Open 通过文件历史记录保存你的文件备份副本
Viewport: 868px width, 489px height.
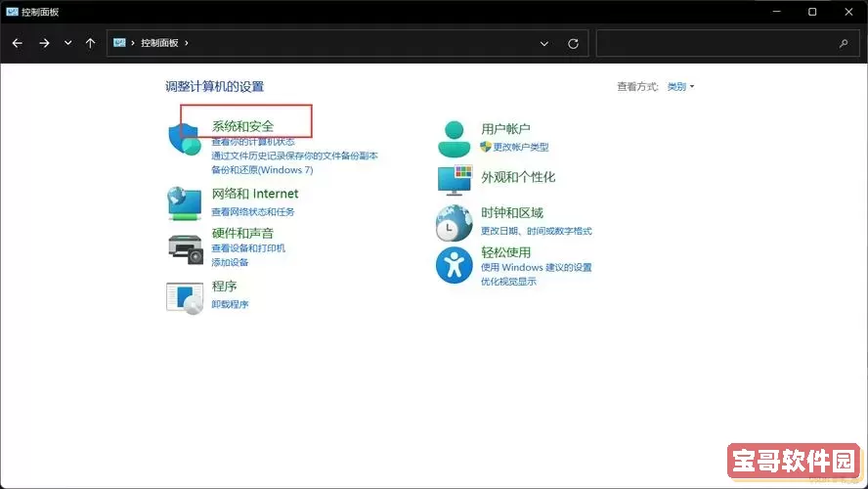click(x=294, y=156)
